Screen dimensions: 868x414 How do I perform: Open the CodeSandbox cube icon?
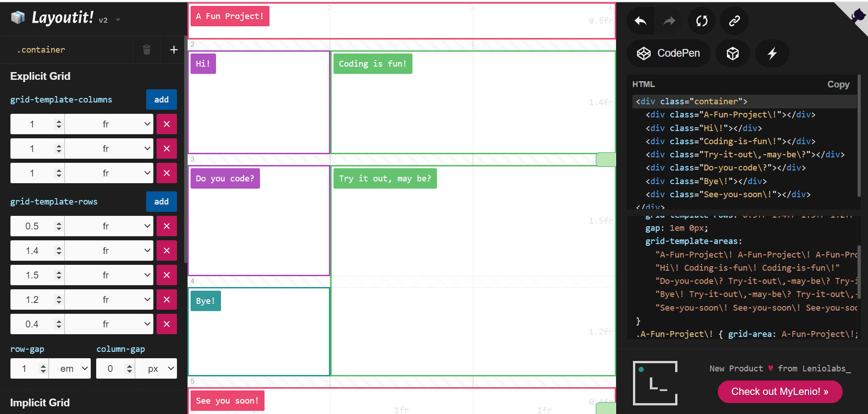[x=732, y=54]
